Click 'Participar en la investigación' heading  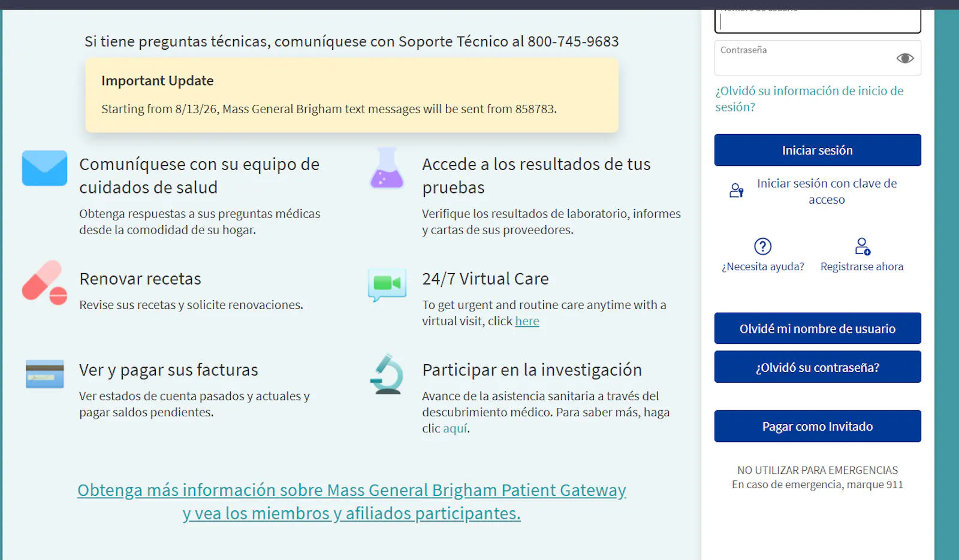[x=532, y=370]
